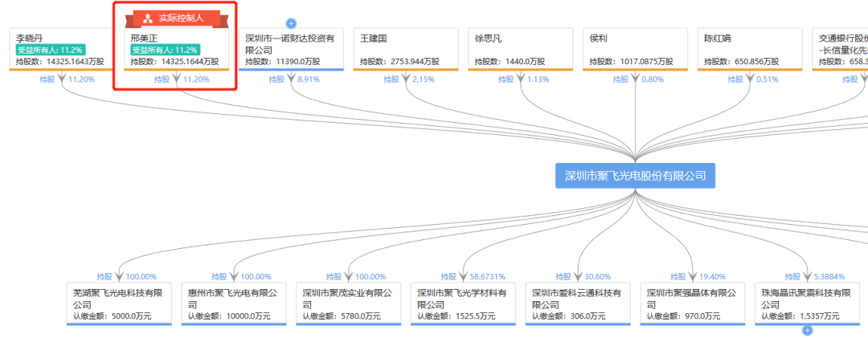The width and height of the screenshot is (868, 338).
Task: Select 认缴金额 306.0万元 text
Action: (x=568, y=316)
